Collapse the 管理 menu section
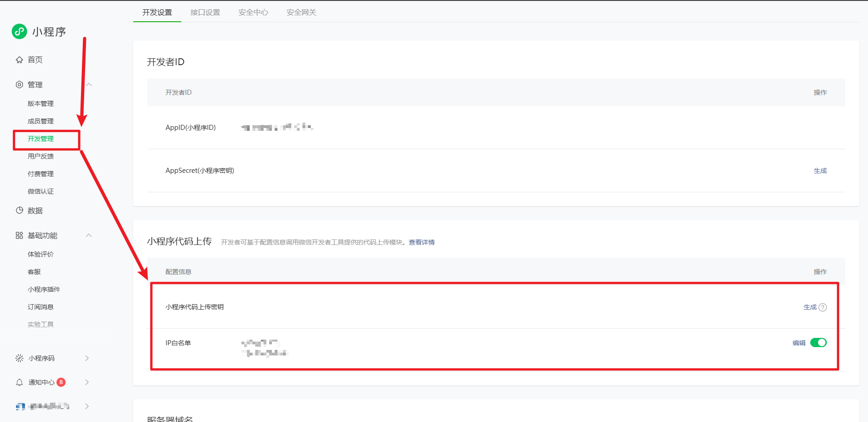868x422 pixels. pos(89,85)
